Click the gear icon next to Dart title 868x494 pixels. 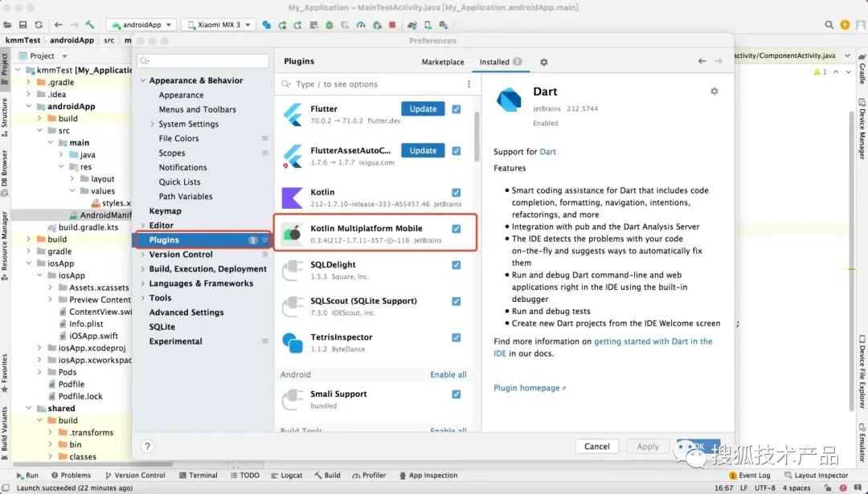(x=714, y=92)
